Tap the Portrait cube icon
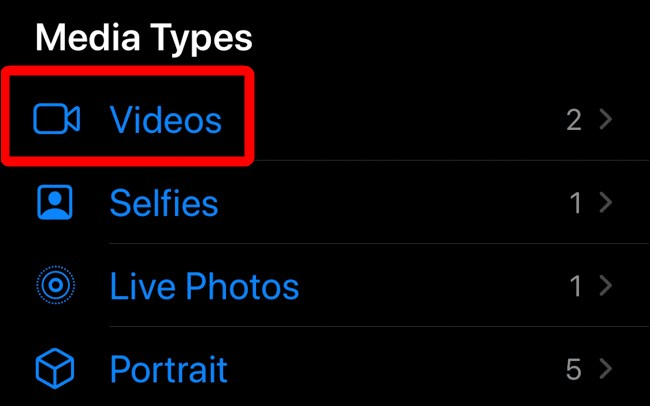The image size is (650, 406). pyautogui.click(x=55, y=370)
